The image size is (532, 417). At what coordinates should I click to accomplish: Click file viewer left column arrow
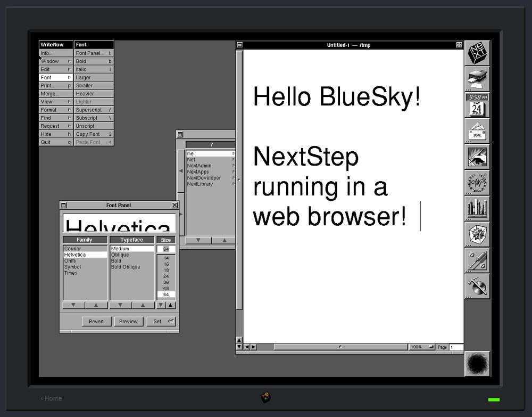[x=181, y=171]
